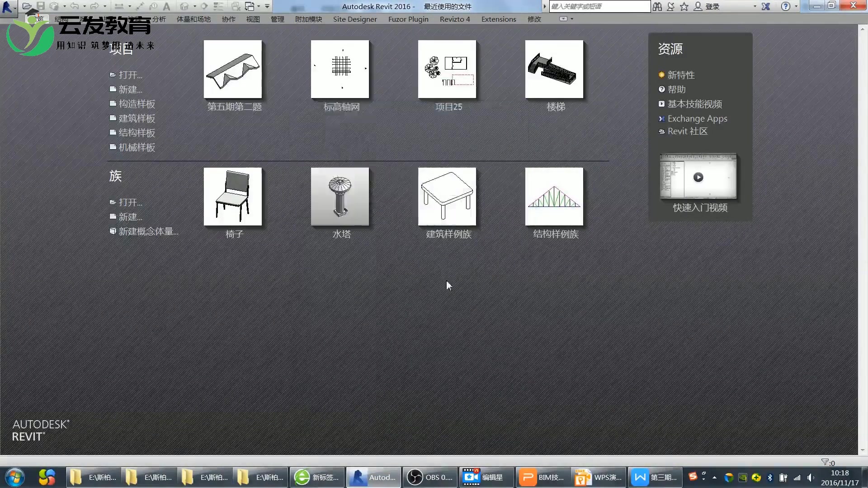Image resolution: width=868 pixels, height=488 pixels.
Task: Click the Switch Windows icon in quick access toolbar
Action: pos(250,6)
